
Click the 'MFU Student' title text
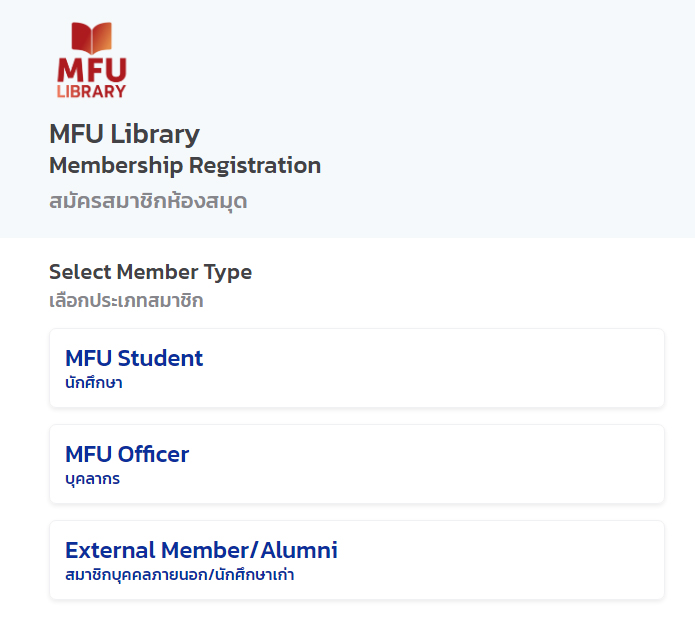[x=134, y=358]
